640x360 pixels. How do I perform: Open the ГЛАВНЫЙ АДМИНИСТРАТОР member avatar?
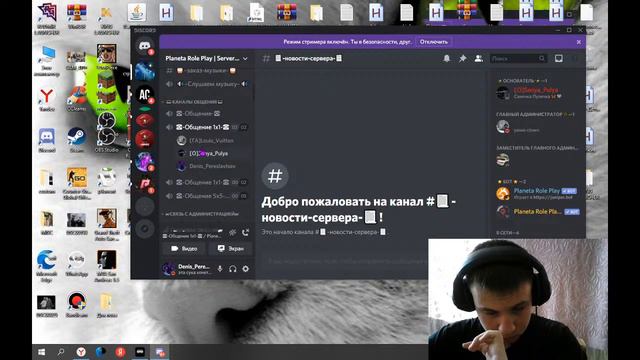click(x=503, y=127)
